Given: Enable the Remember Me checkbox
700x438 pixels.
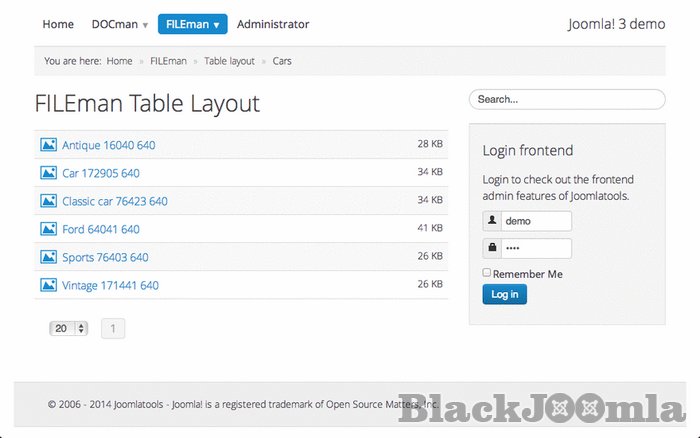Looking at the screenshot, I should point(487,272).
